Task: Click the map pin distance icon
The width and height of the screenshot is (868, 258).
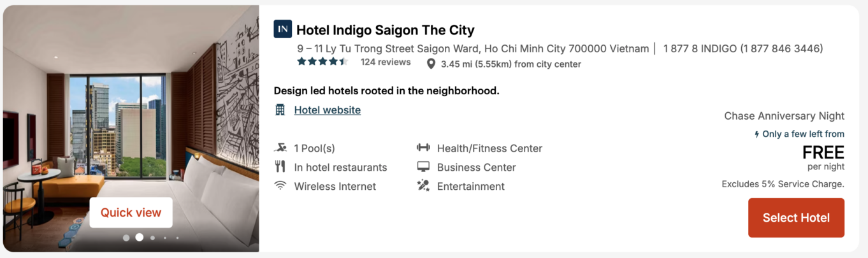Action: [431, 64]
